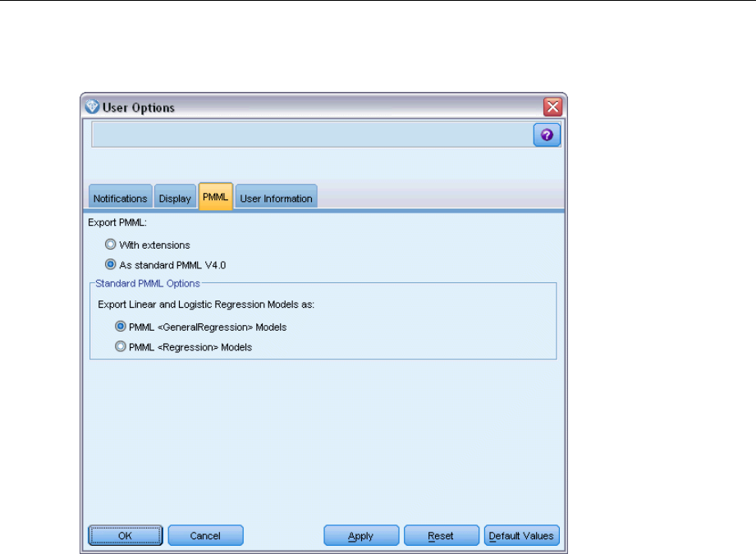Click the User Options title bar text
Image resolution: width=756 pixels, height=554 pixels.
pos(138,108)
